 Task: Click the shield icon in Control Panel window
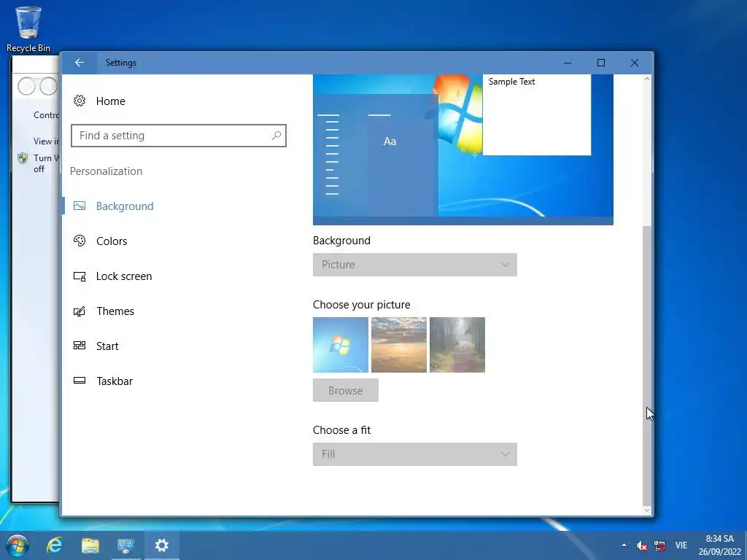(23, 158)
